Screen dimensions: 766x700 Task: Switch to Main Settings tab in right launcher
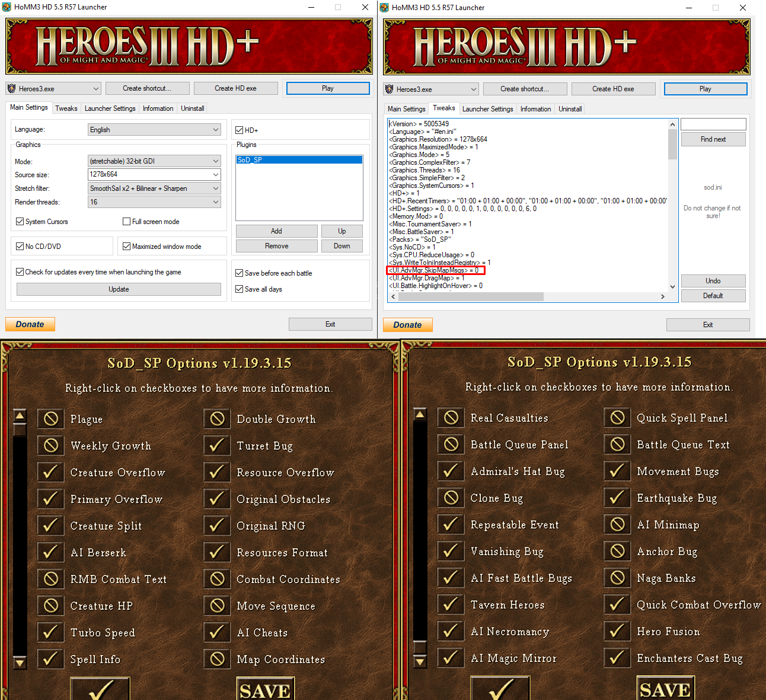click(407, 109)
